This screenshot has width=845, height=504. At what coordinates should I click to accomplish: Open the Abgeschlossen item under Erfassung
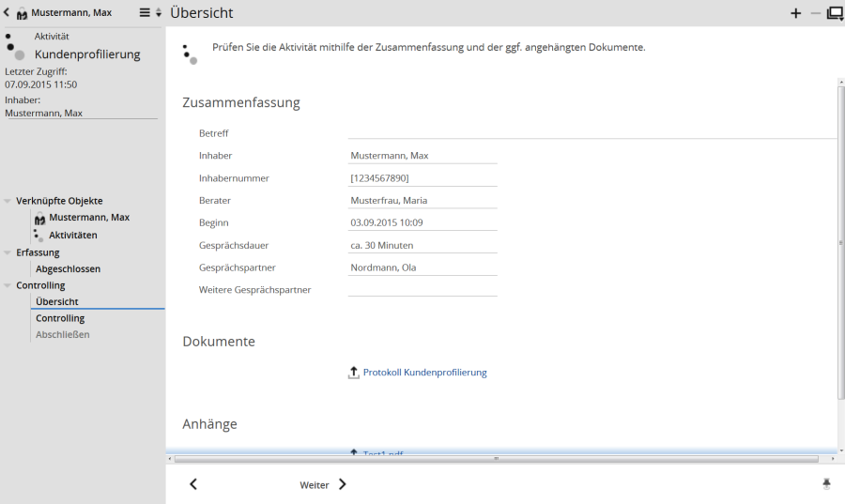(68, 269)
